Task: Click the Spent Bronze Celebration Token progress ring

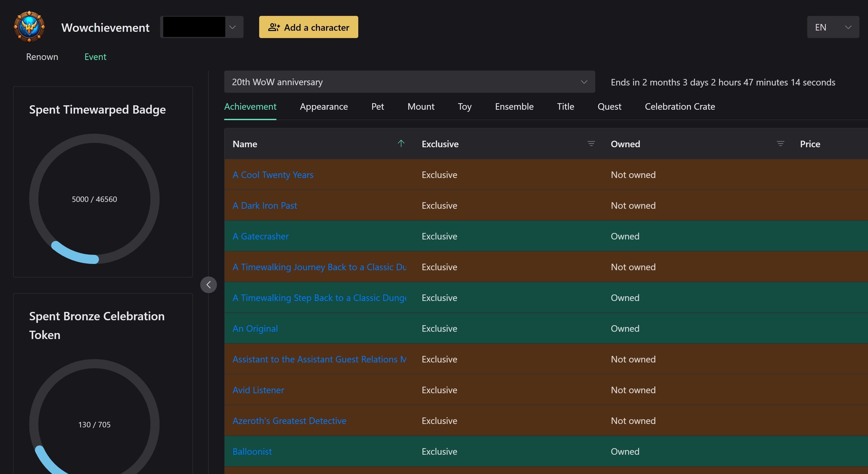Action: tap(94, 417)
